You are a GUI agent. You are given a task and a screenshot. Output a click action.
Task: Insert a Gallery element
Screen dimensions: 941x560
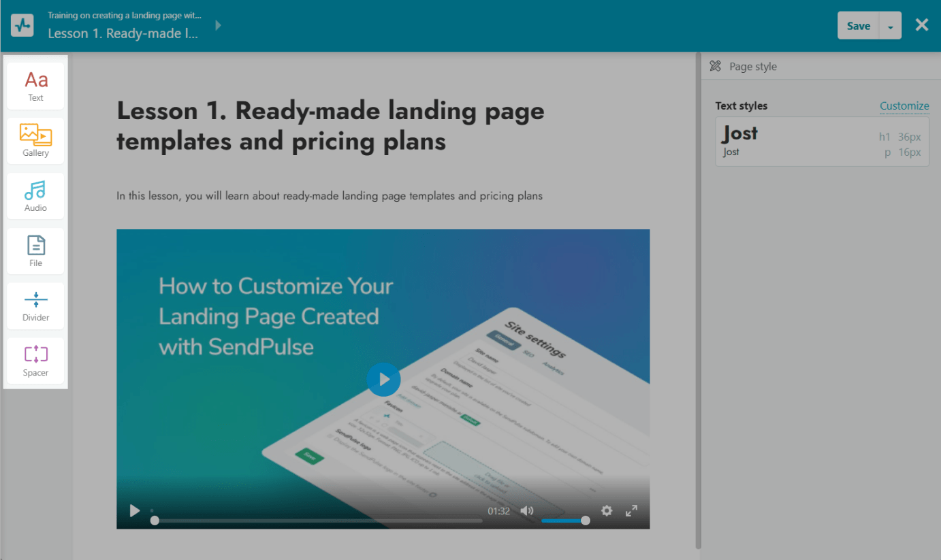click(x=35, y=141)
